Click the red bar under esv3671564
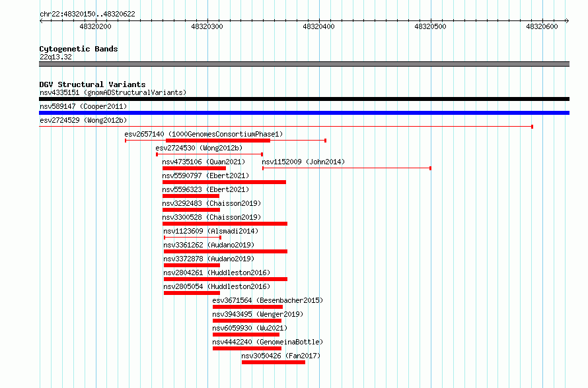 pyautogui.click(x=248, y=307)
